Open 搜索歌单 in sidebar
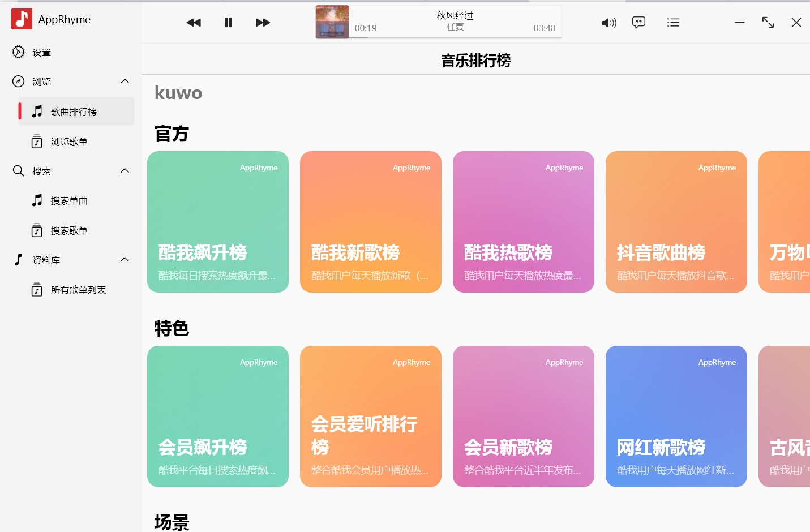The height and width of the screenshot is (532, 810). [76, 230]
